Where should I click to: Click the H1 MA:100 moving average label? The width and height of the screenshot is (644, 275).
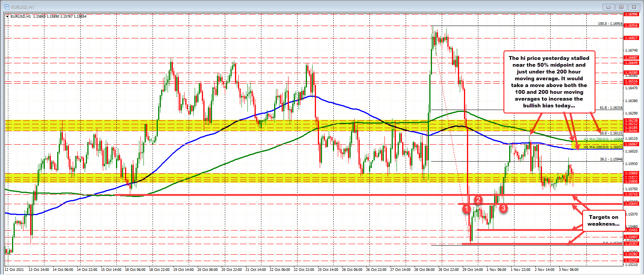(x=603, y=147)
